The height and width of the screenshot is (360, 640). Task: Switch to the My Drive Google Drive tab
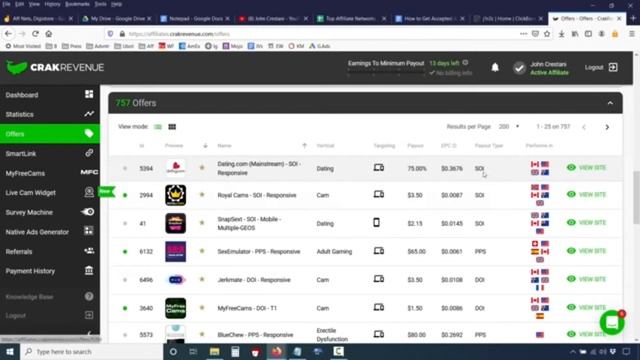pos(117,19)
